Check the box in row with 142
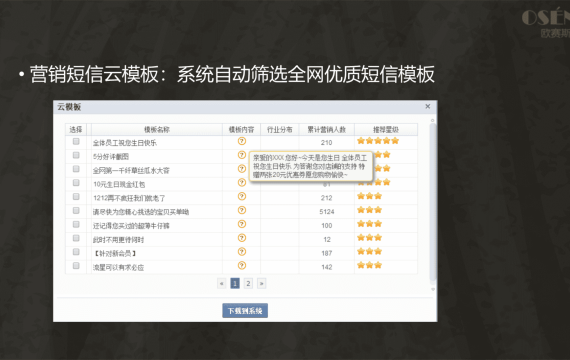The image size is (570, 360). (x=76, y=265)
